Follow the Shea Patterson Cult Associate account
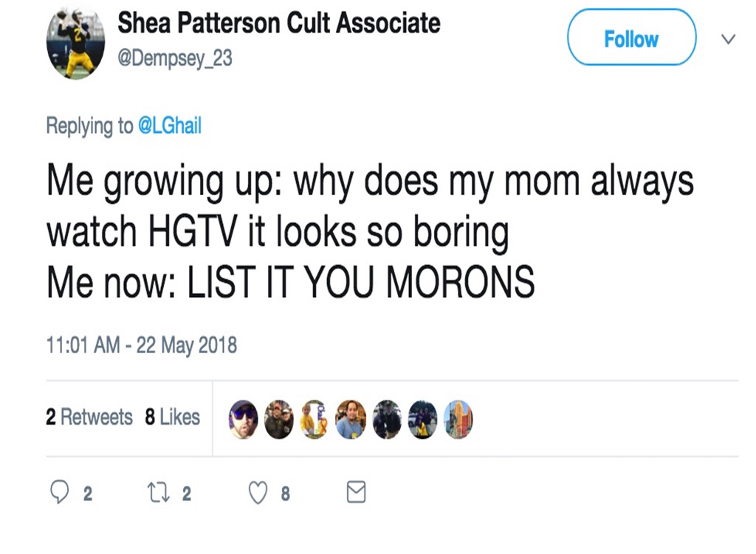Screen dimensions: 756x554 (x=631, y=38)
